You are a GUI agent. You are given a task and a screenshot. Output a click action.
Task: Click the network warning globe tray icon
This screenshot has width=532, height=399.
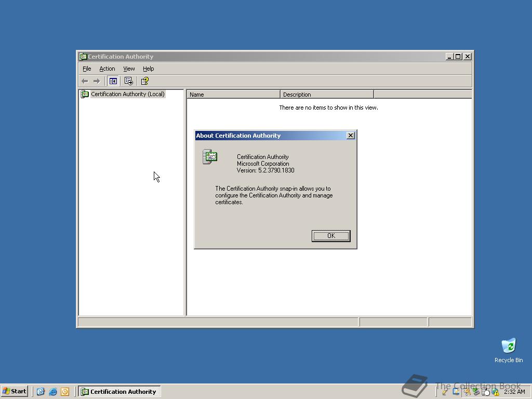(495, 392)
